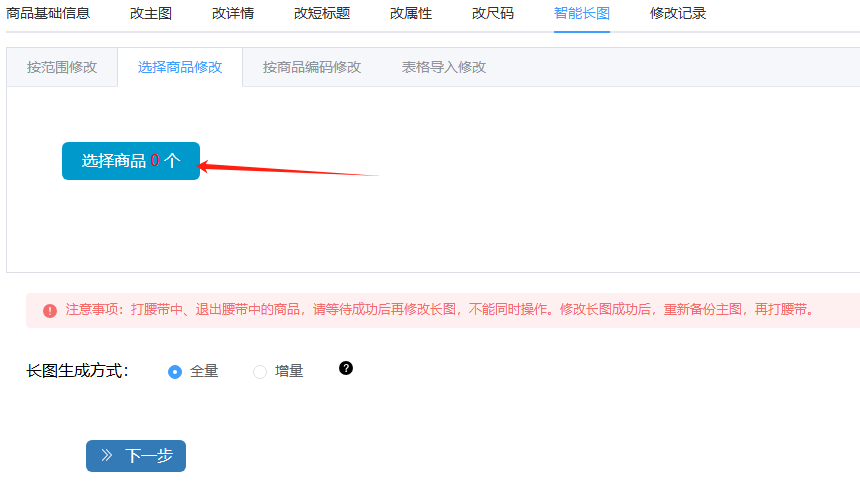
Task: Open the 选择商品修改 tab
Action: (180, 67)
